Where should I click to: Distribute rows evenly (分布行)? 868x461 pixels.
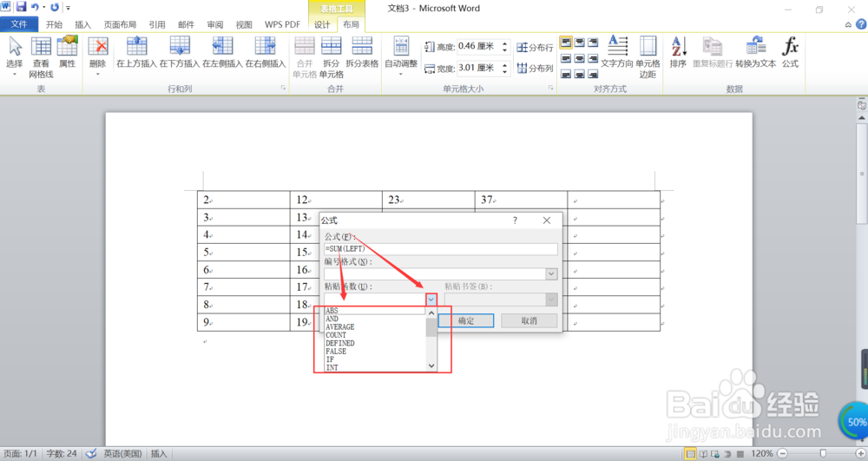[x=535, y=48]
